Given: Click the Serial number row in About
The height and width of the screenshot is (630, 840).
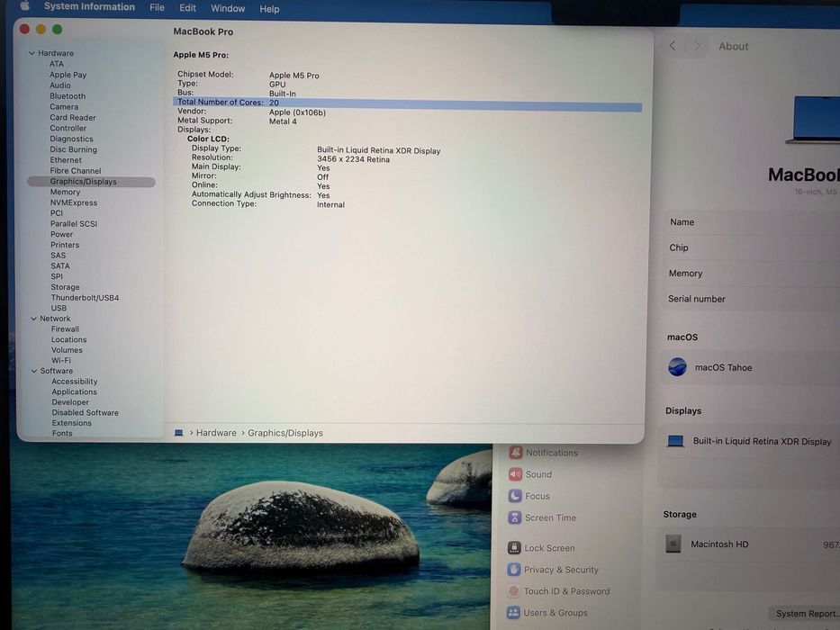Looking at the screenshot, I should click(x=751, y=299).
